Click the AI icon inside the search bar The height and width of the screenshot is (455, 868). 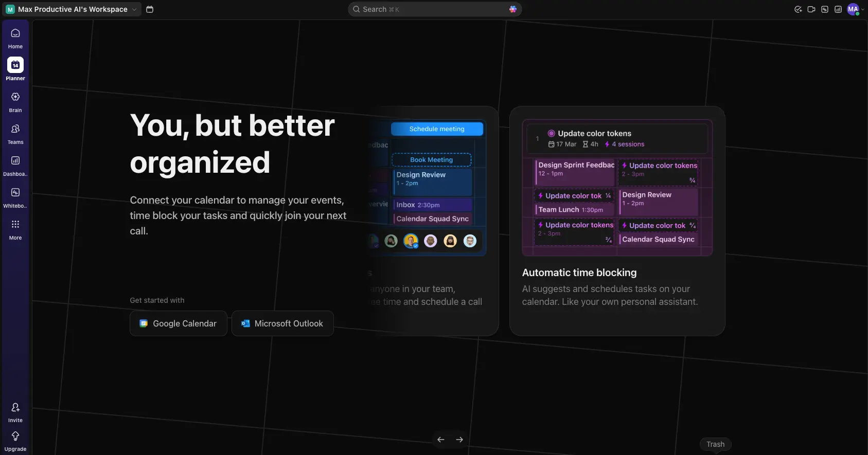point(513,9)
